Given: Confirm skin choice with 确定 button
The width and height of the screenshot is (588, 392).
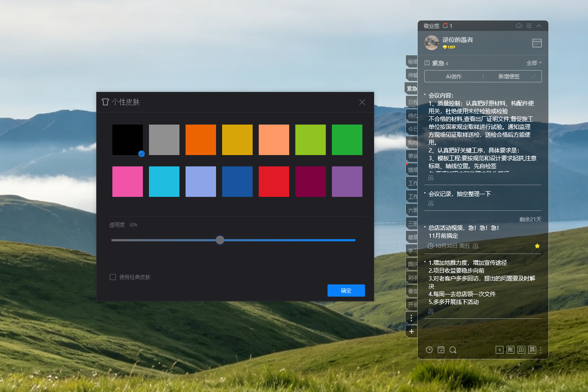Looking at the screenshot, I should point(346,291).
